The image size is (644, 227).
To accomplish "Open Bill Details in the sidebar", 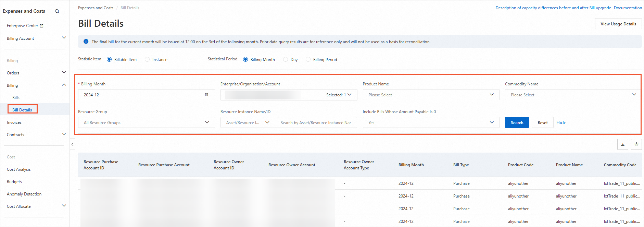I will click(x=22, y=110).
